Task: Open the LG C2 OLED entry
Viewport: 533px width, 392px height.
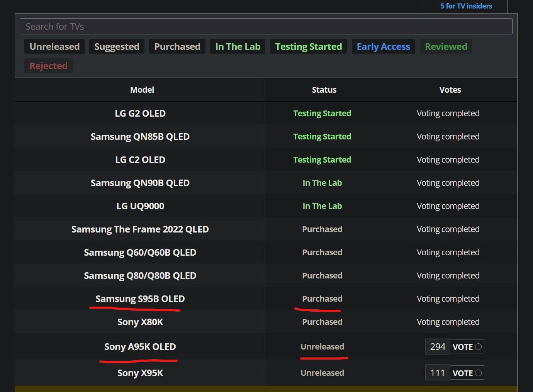Action: tap(140, 160)
